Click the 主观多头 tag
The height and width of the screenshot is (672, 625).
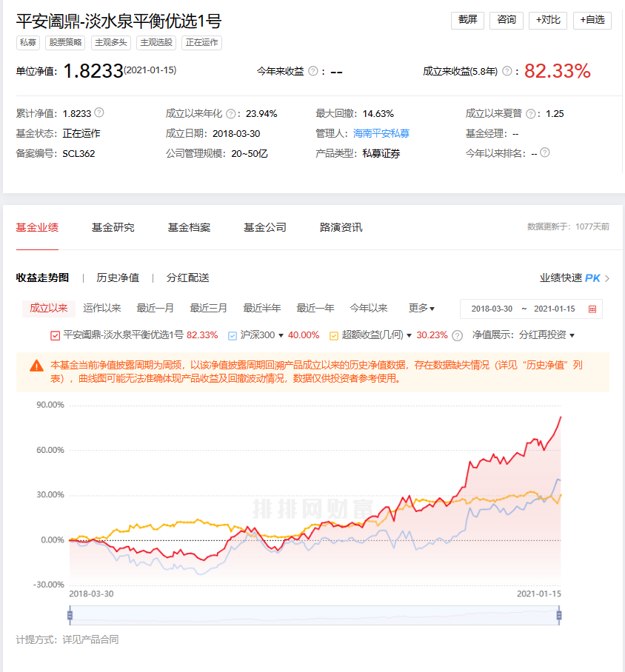pos(110,42)
